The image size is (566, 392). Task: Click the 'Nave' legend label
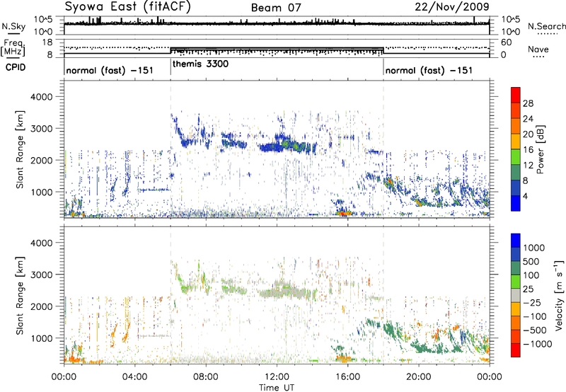point(538,49)
